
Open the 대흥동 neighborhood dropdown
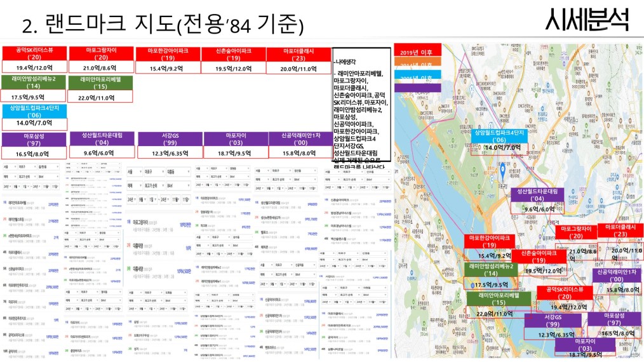[175, 171]
